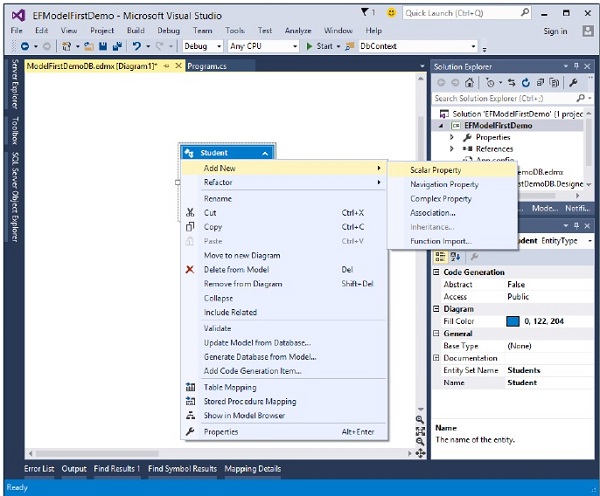This screenshot has width=600, height=496.
Task: Select Generate Database from Model
Action: coord(260,357)
